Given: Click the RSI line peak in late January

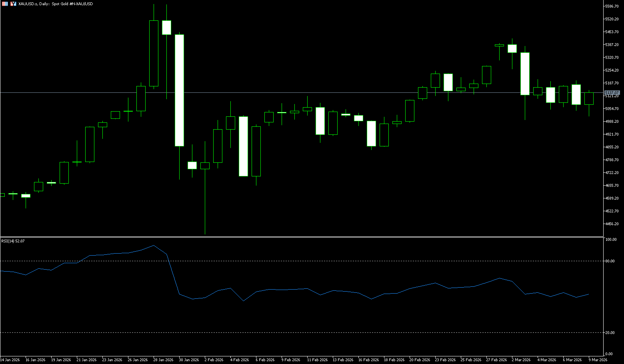Looking at the screenshot, I should click(154, 246).
